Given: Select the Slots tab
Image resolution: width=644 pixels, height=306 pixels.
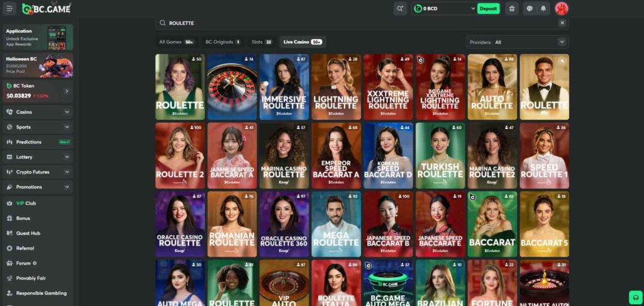Looking at the screenshot, I should click(262, 42).
